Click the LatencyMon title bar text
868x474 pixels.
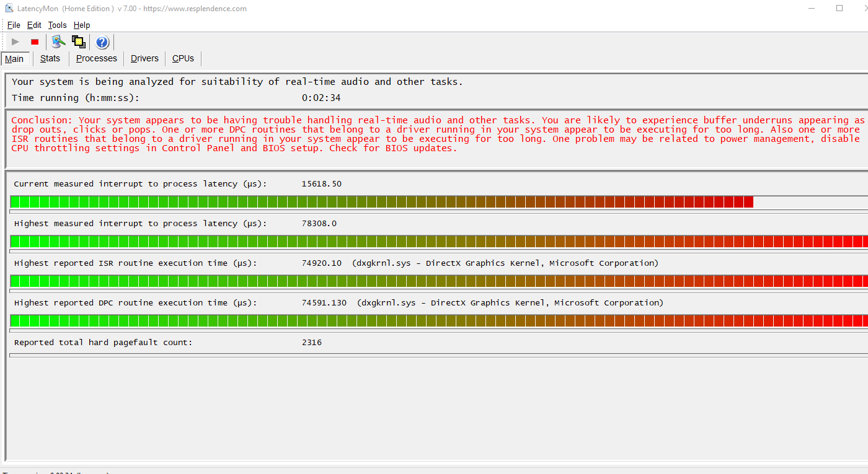tap(133, 9)
